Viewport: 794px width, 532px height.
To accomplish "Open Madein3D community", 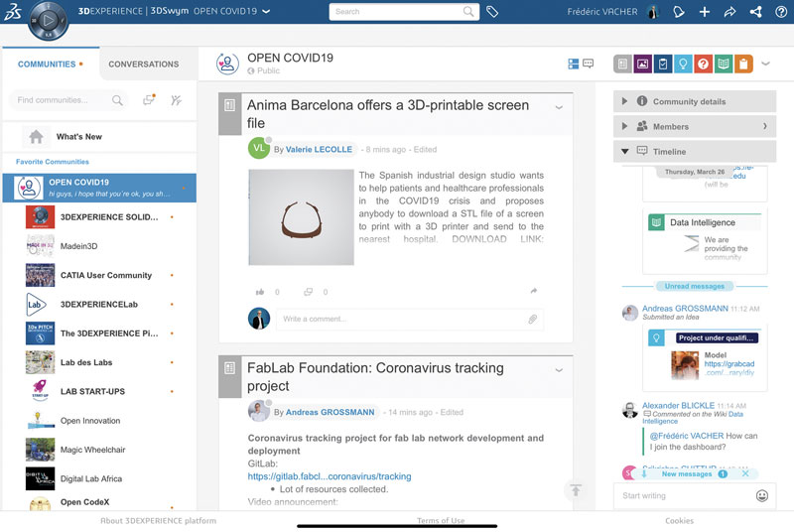I will [99, 246].
